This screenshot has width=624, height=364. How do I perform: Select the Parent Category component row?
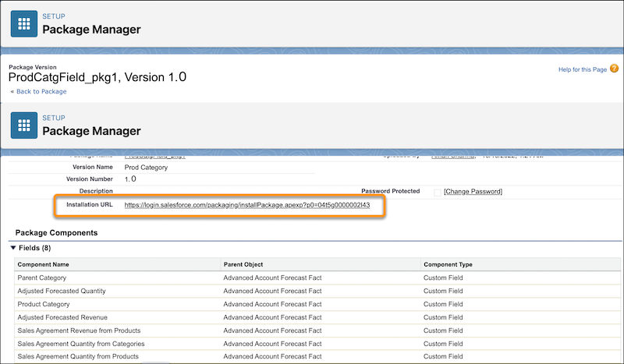317,277
